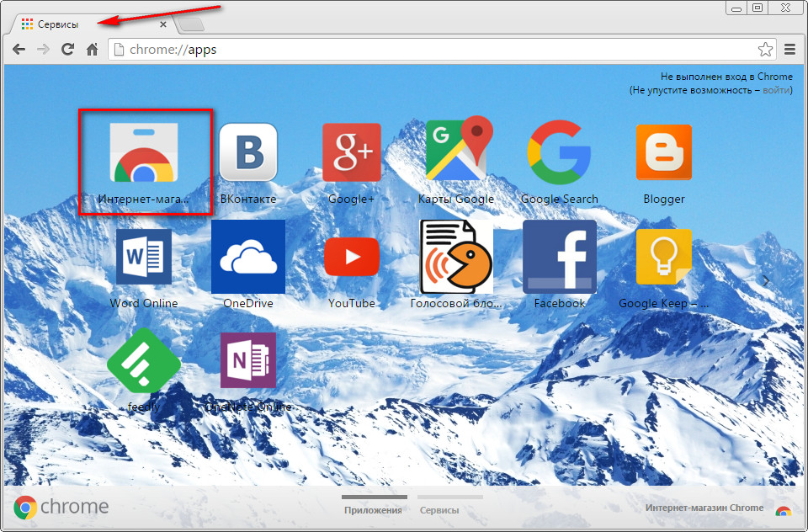Open a new browser tab
The height and width of the screenshot is (532, 808).
[190, 24]
